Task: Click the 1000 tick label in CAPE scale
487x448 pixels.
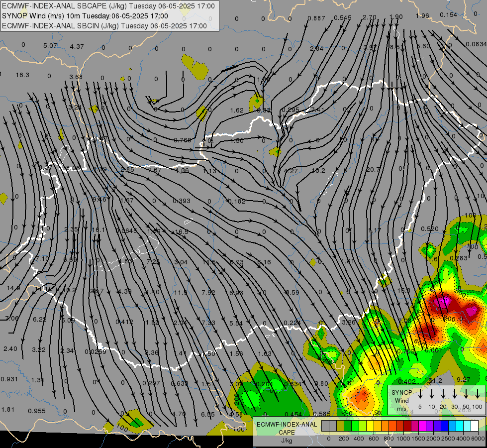Action: (403, 439)
